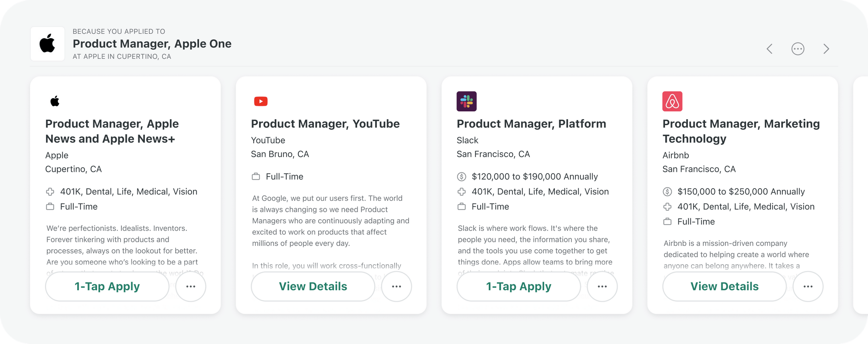
Task: Open Product Manager, Apple One header title
Action: [x=152, y=44]
